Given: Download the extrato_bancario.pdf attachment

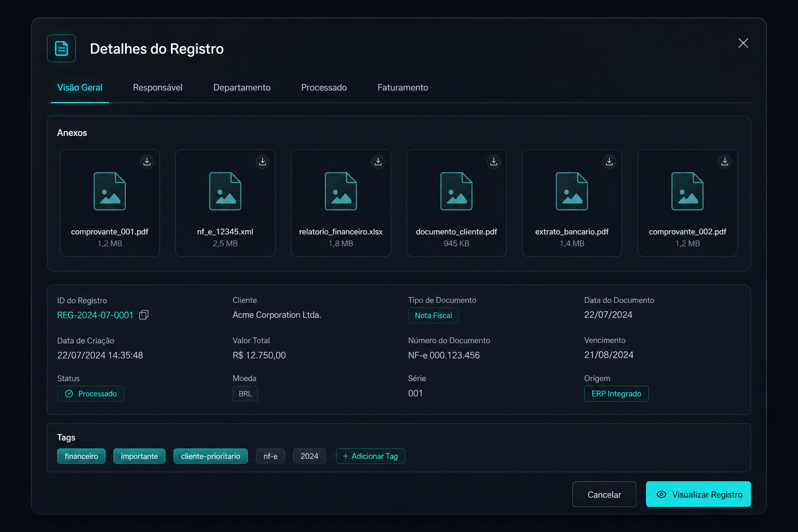Looking at the screenshot, I should (x=609, y=162).
